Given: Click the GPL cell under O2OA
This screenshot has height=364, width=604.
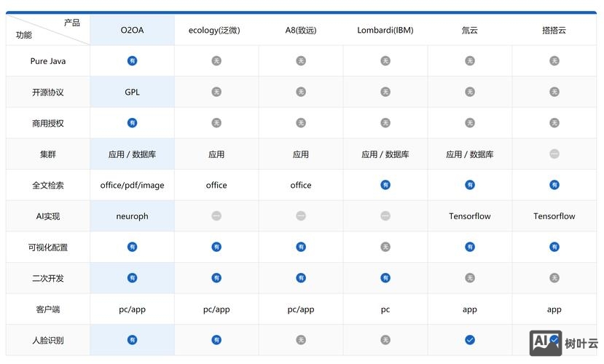Looking at the screenshot, I should tap(132, 92).
